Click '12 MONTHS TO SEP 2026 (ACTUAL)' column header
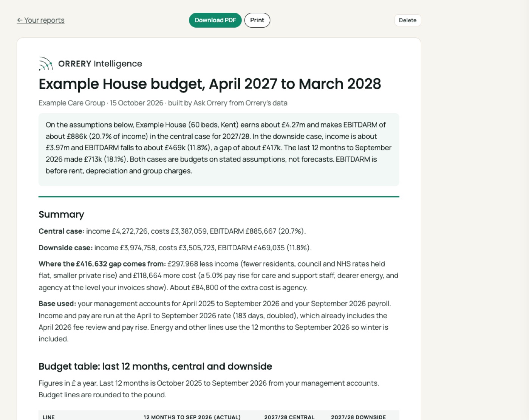The width and height of the screenshot is (529, 420). [192, 417]
